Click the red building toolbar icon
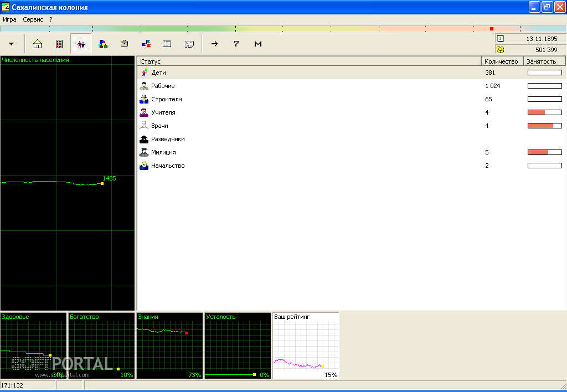Viewport: 567px width, 392px height. 59,44
